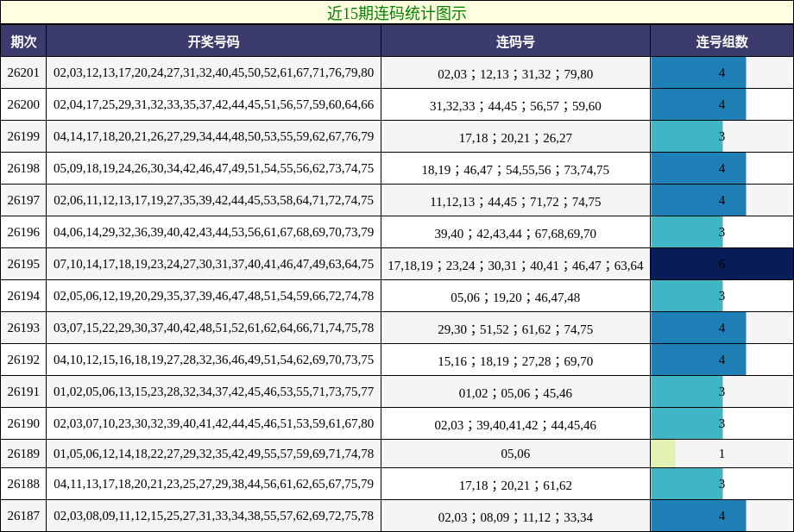Click winning numbers for period 26191
Viewport: 794px width, 532px height.
[x=213, y=391]
